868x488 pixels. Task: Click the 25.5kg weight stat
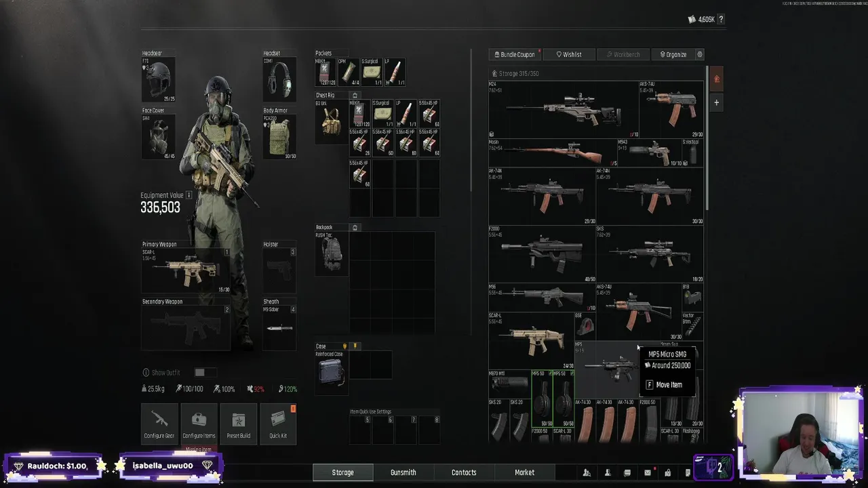[153, 389]
